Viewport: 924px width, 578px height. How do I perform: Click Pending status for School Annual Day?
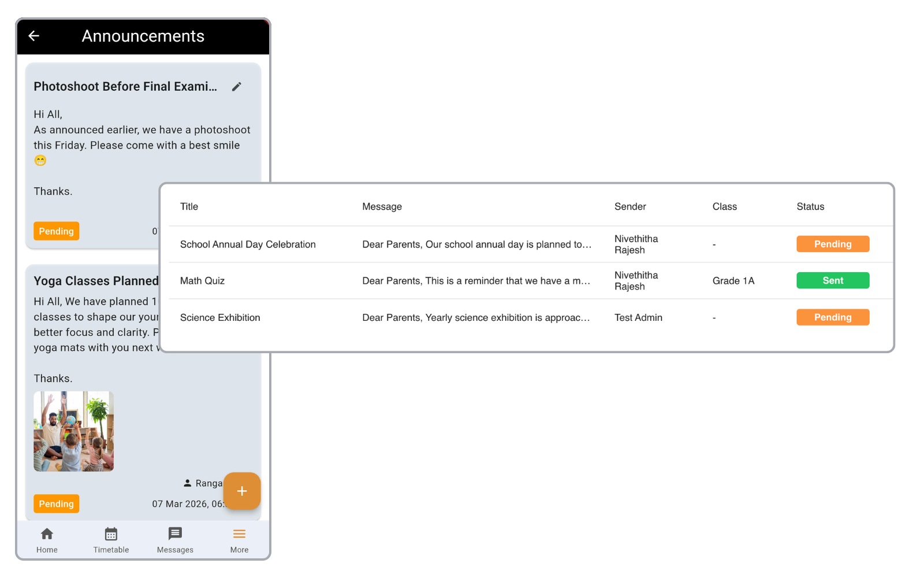click(832, 244)
